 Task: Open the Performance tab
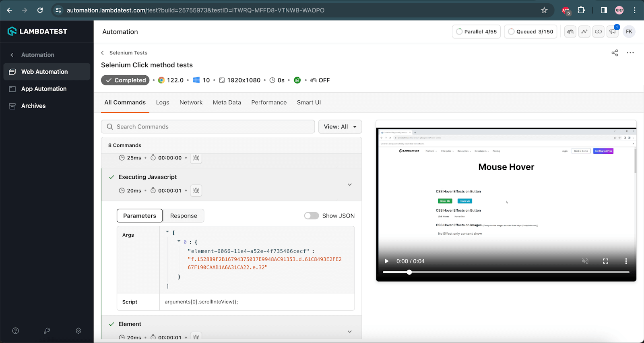coord(269,102)
